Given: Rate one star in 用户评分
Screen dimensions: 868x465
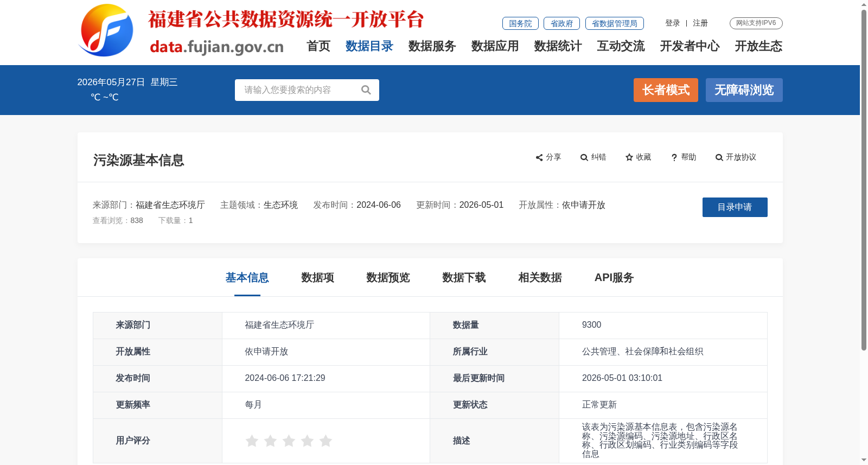Looking at the screenshot, I should 252,441.
